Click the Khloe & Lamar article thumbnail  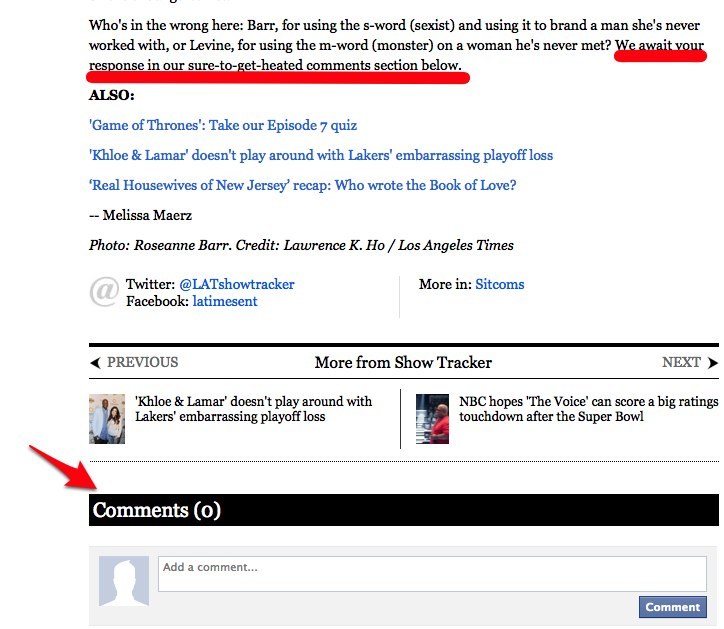click(107, 418)
